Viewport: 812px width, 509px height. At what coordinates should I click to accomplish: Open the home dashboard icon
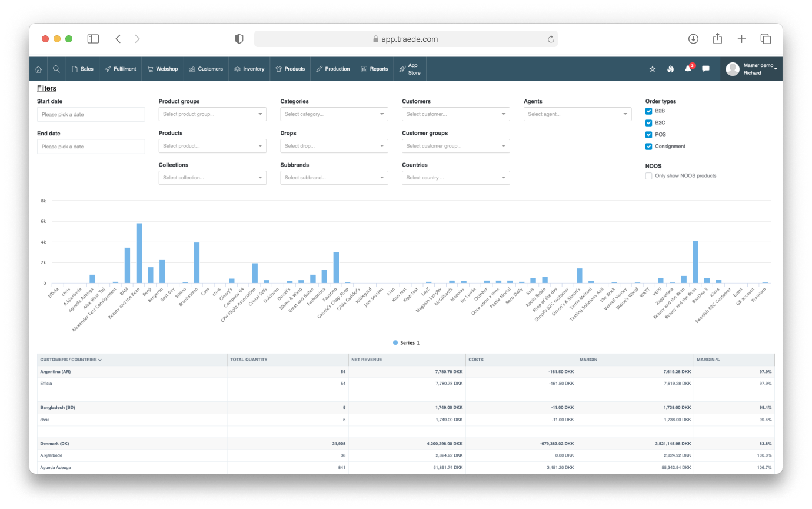pyautogui.click(x=38, y=69)
